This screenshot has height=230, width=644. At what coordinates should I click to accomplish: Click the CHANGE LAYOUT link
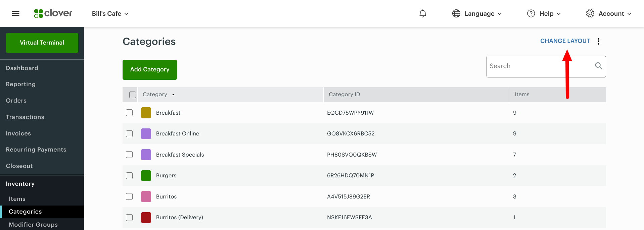coord(565,41)
